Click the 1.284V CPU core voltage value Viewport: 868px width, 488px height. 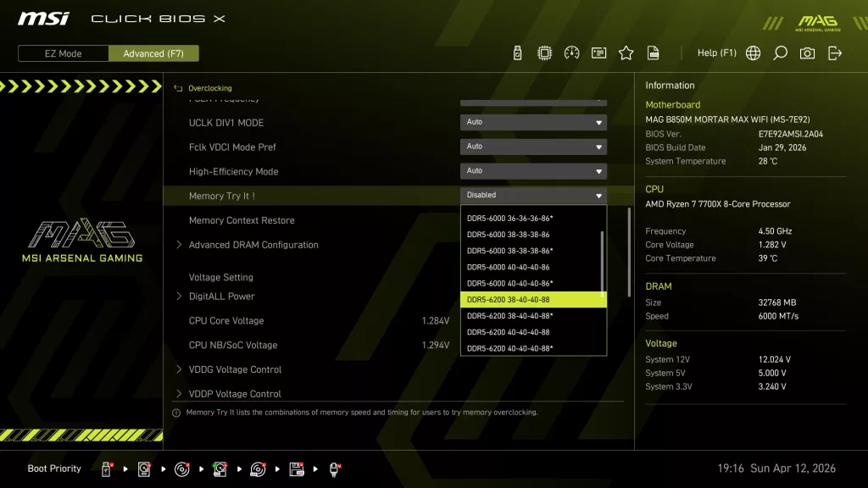(435, 321)
